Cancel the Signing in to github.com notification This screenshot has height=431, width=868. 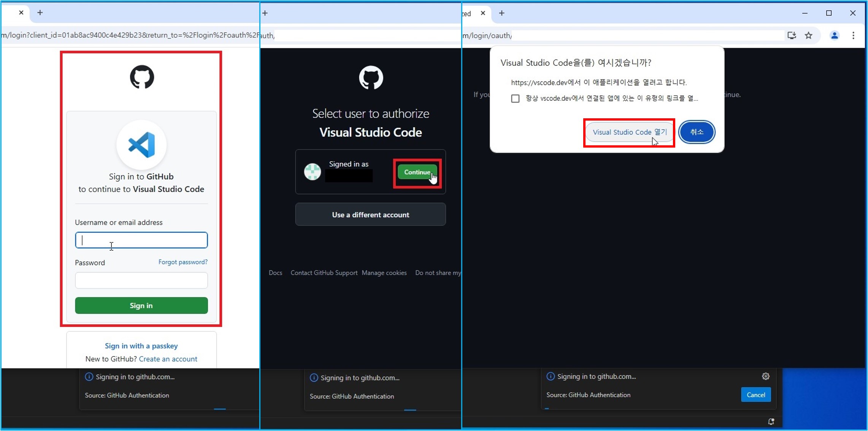pos(756,395)
